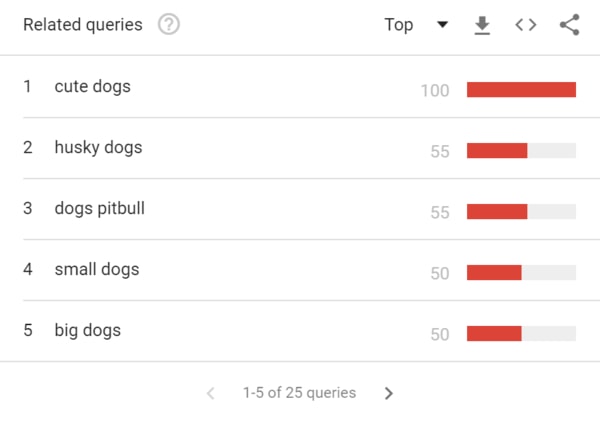
Task: Click the "Related queries" heading
Action: click(x=83, y=25)
